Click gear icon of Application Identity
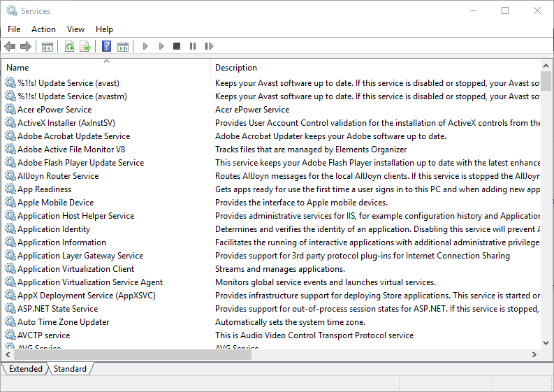The image size is (554, 392). pos(10,229)
